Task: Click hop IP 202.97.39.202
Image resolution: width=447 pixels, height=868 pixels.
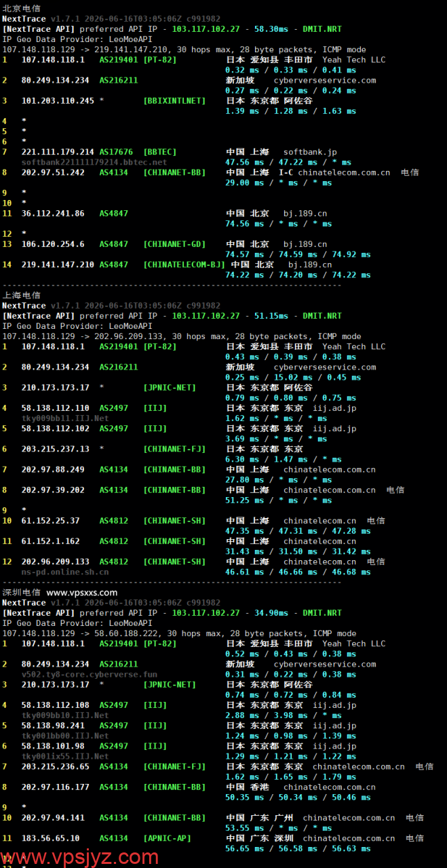Action: click(53, 490)
